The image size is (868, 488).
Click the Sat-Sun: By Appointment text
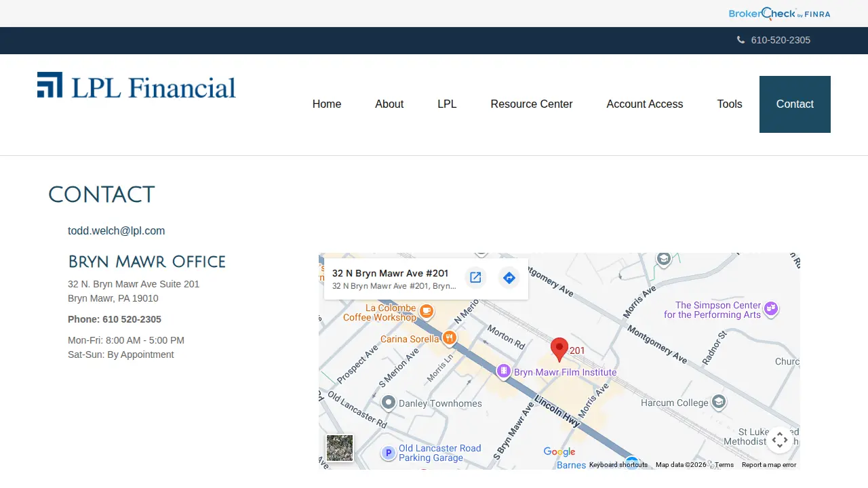pos(121,354)
